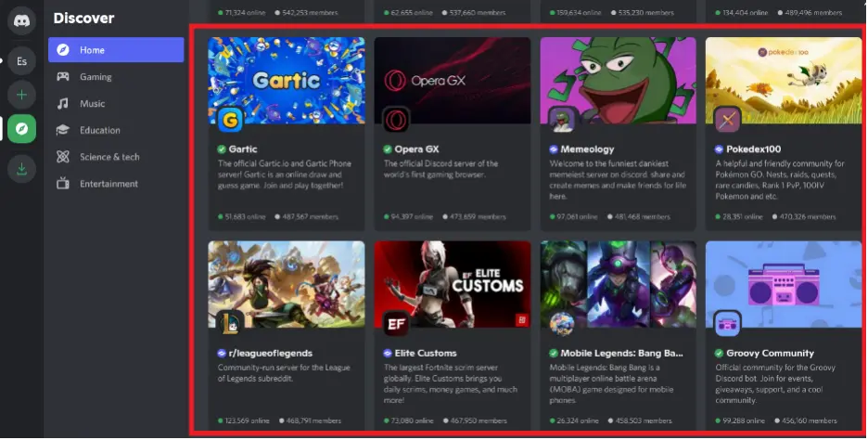
Task: Click the Memeology frog banner image
Action: tap(619, 81)
